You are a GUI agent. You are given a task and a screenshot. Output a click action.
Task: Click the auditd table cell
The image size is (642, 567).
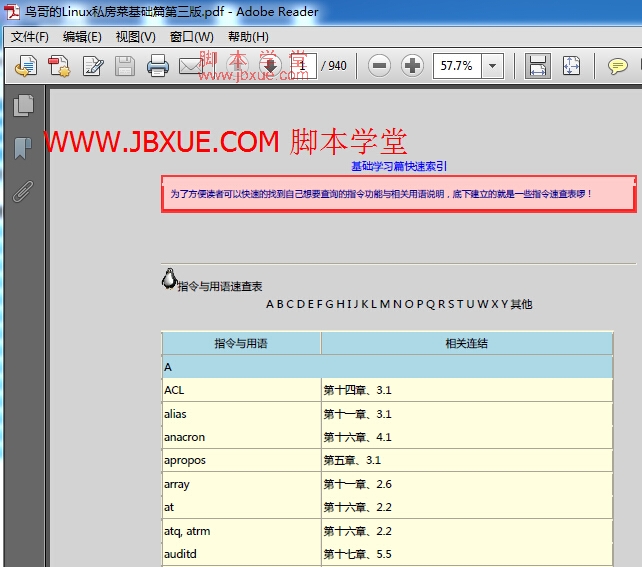(241, 554)
